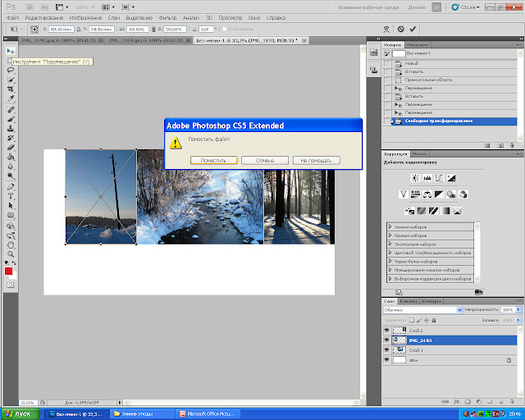Select the Blur tool
The width and height of the screenshot is (525, 420).
point(11,167)
